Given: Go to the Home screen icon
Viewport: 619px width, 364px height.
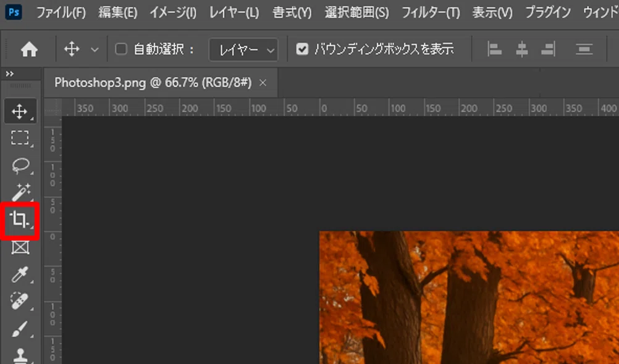Looking at the screenshot, I should 29,50.
